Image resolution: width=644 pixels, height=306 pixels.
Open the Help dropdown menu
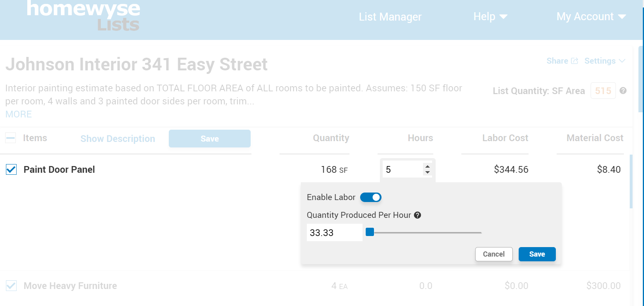click(490, 17)
